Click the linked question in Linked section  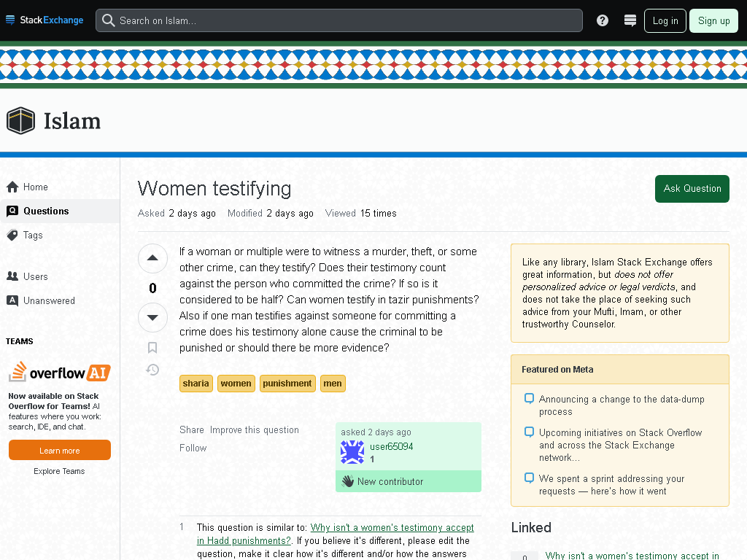[632, 555]
